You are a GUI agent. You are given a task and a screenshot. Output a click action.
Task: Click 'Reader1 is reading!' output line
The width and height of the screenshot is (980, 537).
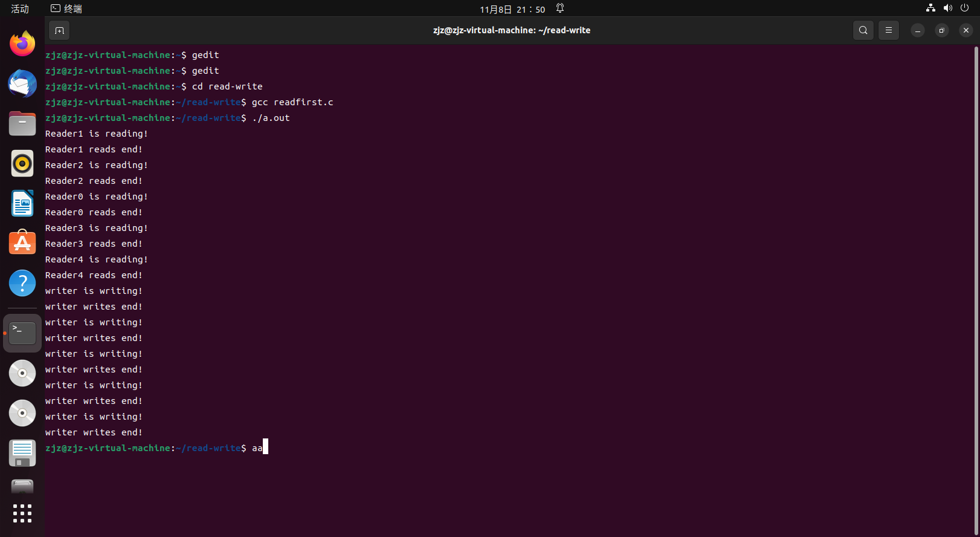point(97,134)
